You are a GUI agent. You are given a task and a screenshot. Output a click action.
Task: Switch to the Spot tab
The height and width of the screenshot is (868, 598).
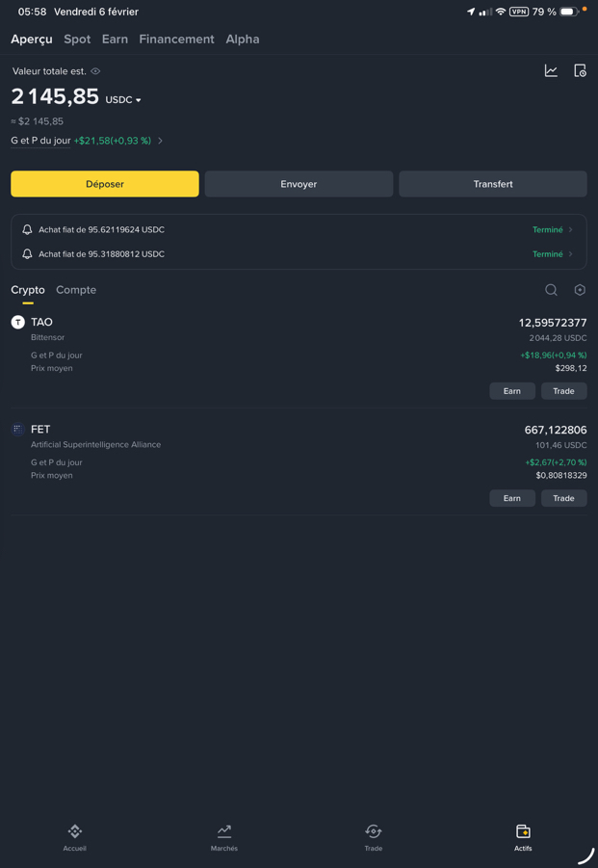[x=77, y=39]
